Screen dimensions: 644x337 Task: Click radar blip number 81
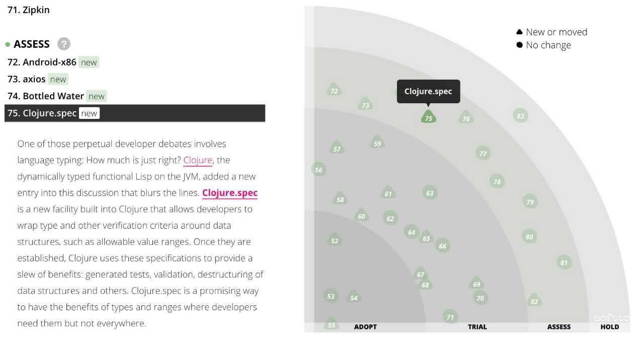(564, 262)
